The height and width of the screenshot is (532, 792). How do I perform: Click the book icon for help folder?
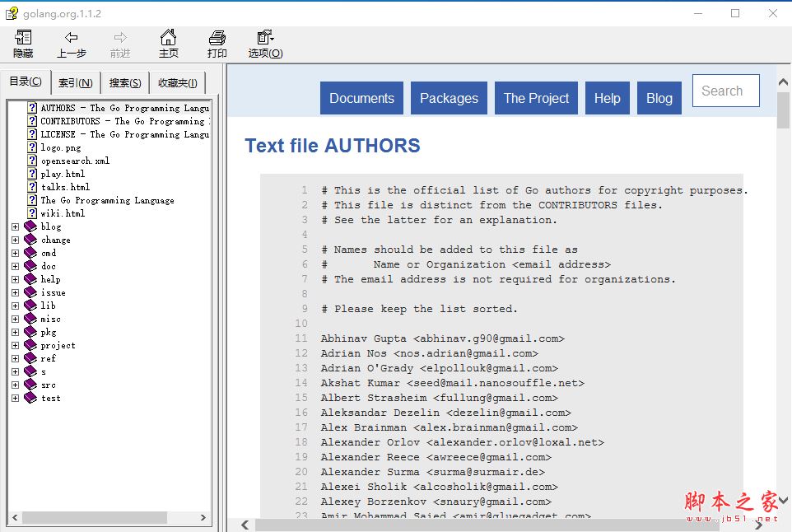(30, 279)
